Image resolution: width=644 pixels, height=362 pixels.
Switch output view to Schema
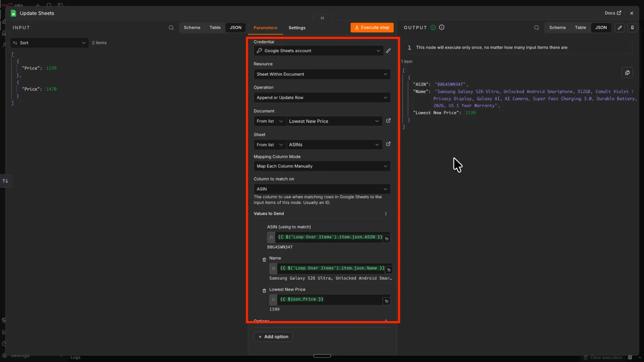(x=557, y=27)
